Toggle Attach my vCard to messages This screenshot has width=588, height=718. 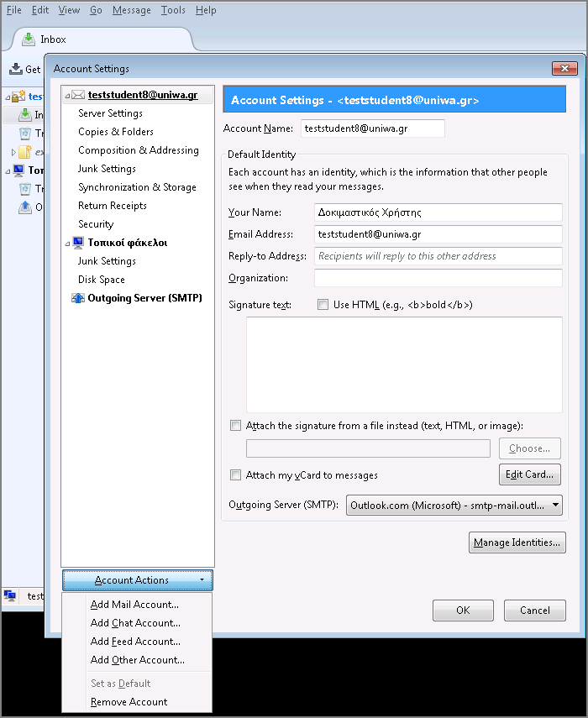[235, 474]
